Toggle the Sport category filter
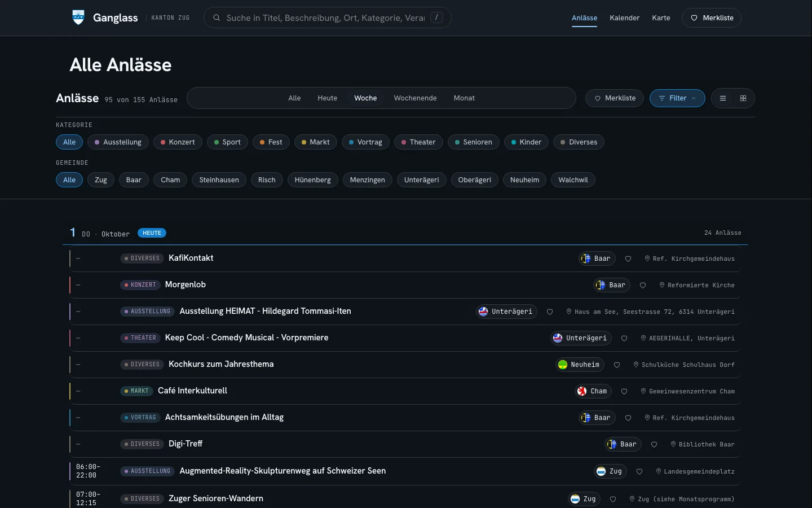The image size is (812, 508). [x=227, y=142]
